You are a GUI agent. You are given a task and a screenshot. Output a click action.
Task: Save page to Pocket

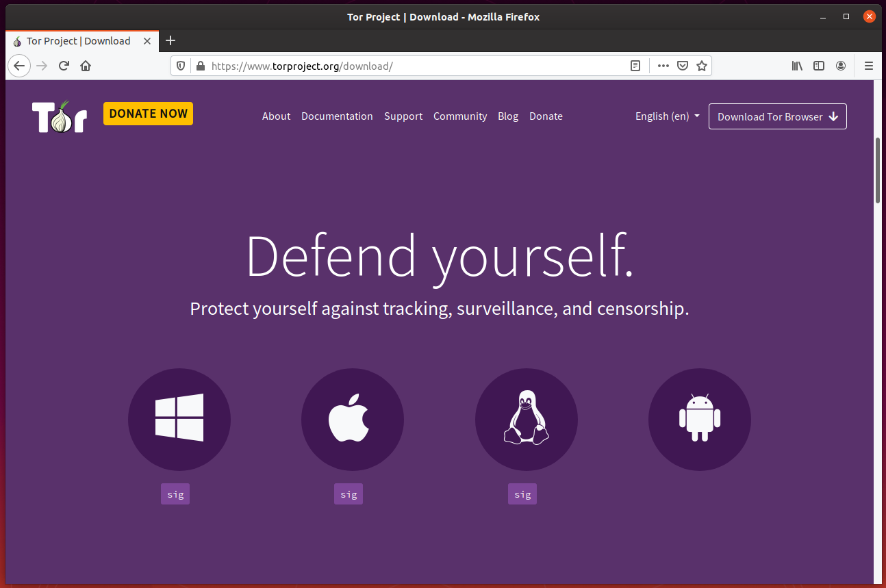[x=682, y=66]
